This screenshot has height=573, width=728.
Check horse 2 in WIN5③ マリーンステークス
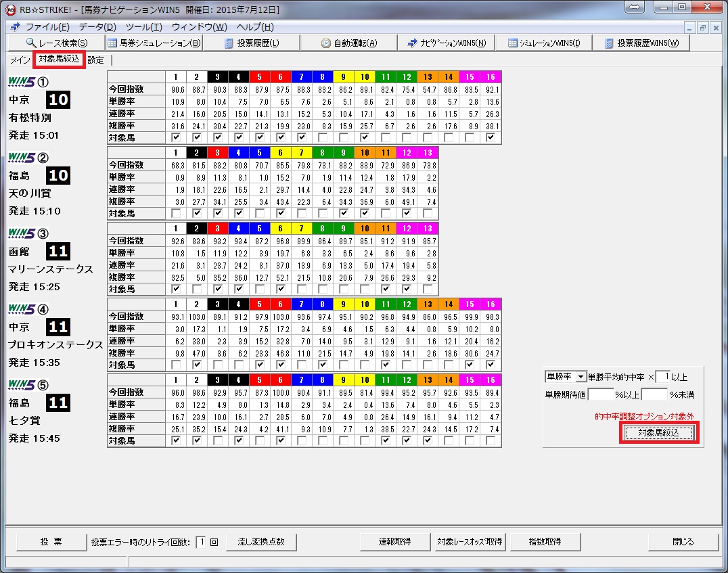coord(196,289)
